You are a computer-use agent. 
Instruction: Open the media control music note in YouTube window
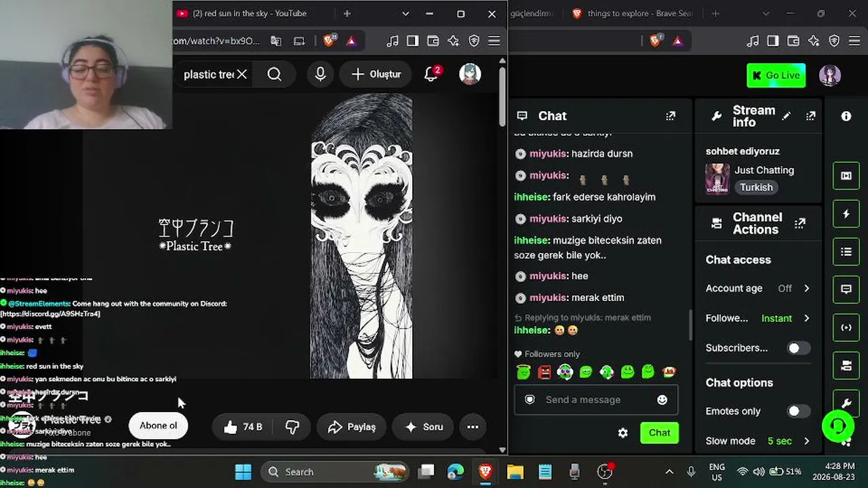tap(392, 41)
